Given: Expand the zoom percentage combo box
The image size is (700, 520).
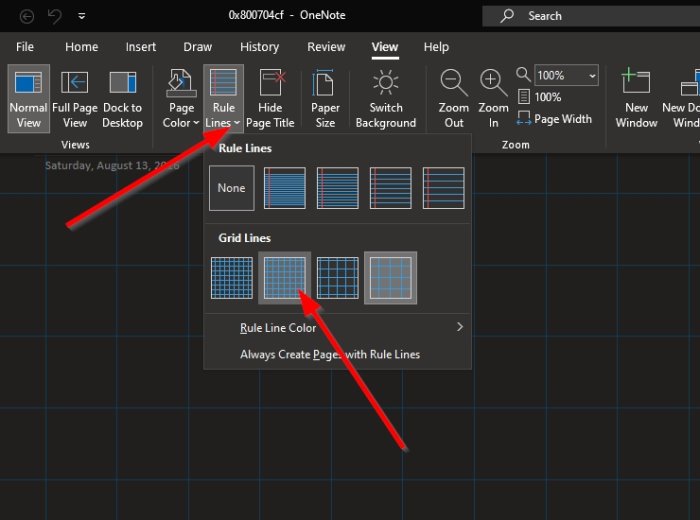Looking at the screenshot, I should click(593, 76).
